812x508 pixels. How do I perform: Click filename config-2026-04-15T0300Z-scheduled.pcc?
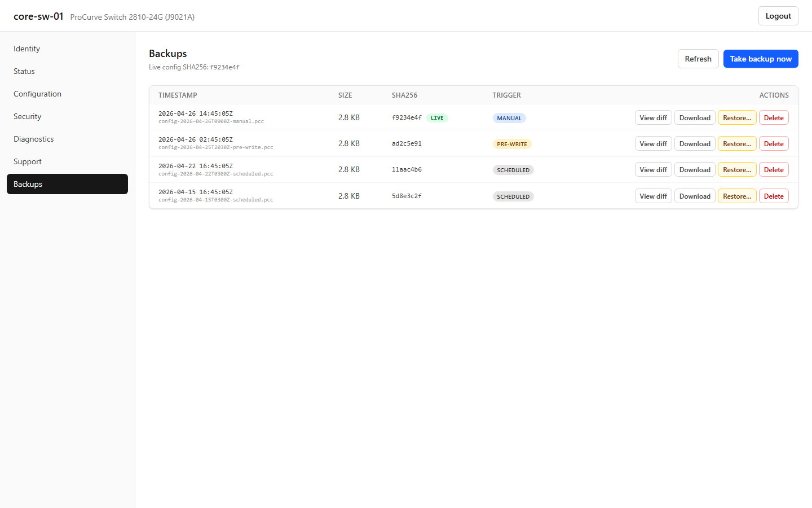tap(215, 200)
